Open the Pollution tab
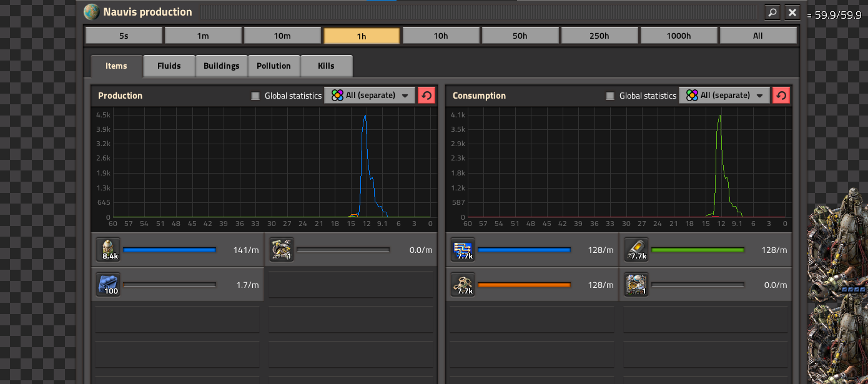Screen dimensions: 868x384 (274, 66)
